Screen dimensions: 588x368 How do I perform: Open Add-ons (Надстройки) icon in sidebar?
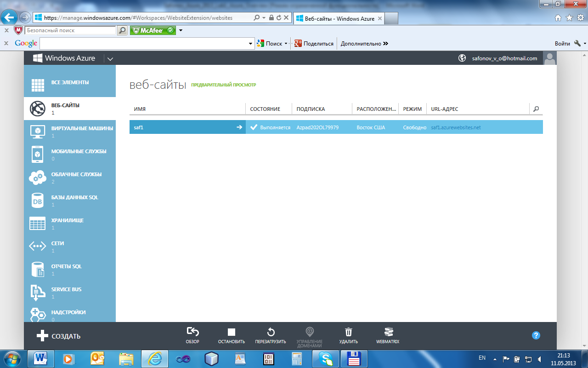click(x=38, y=315)
